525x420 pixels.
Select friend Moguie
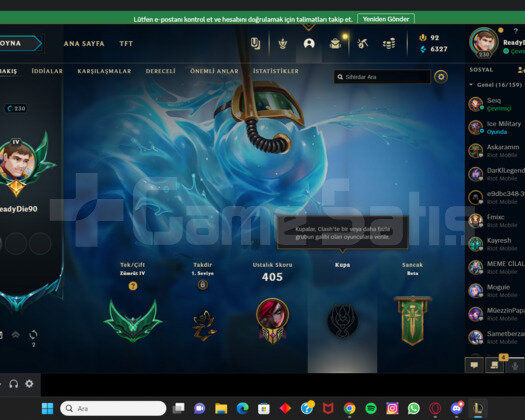(496, 290)
